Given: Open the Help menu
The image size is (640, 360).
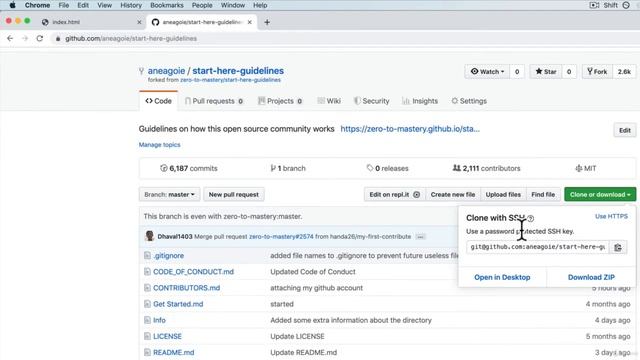Looking at the screenshot, I should tap(260, 5).
